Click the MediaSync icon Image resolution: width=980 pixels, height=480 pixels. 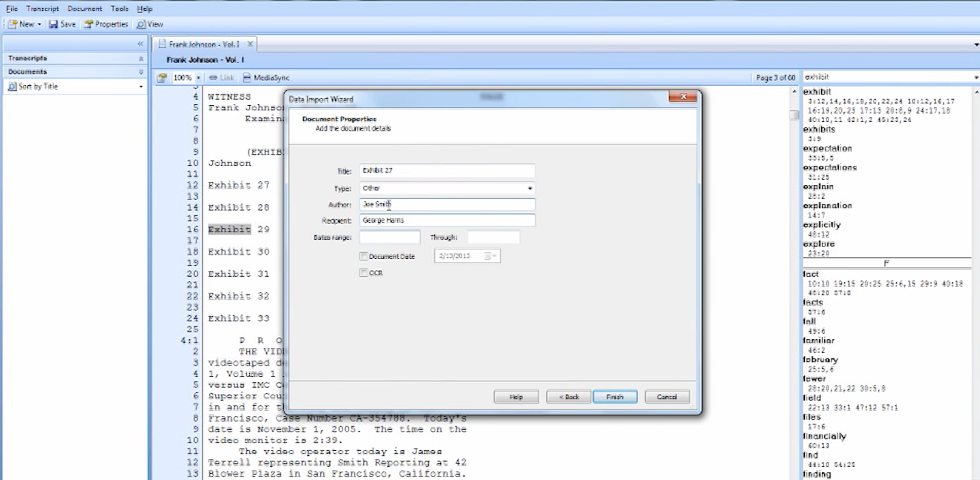click(247, 78)
